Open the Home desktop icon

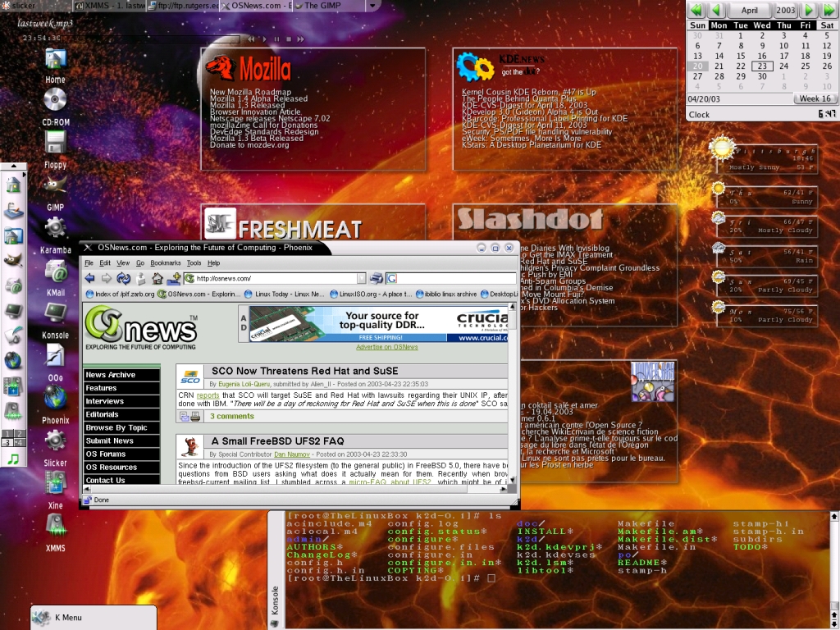55,59
